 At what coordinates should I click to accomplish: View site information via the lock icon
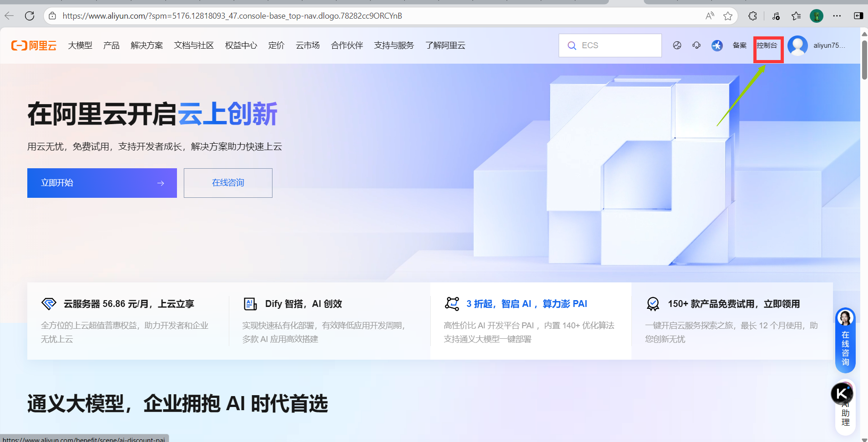tap(52, 16)
